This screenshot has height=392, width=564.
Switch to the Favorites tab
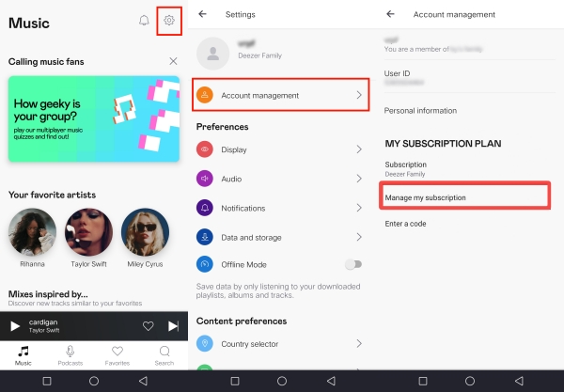pos(117,355)
